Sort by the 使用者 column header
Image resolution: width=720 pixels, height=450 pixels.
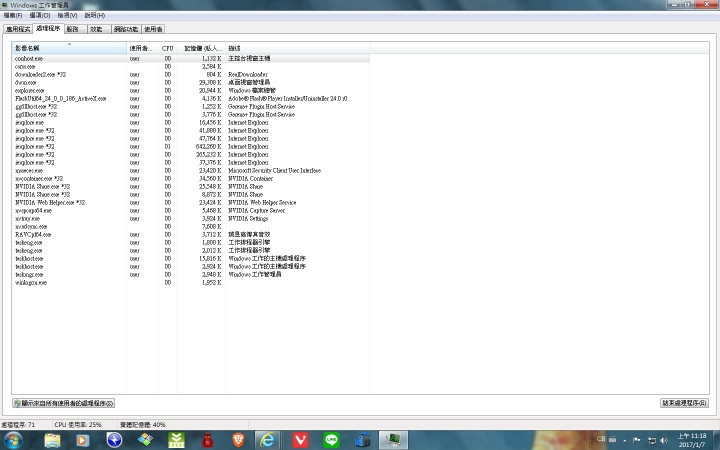(142, 48)
